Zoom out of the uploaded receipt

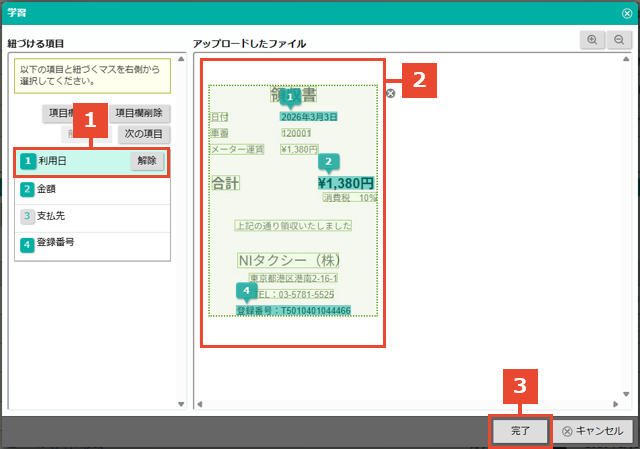coord(619,40)
